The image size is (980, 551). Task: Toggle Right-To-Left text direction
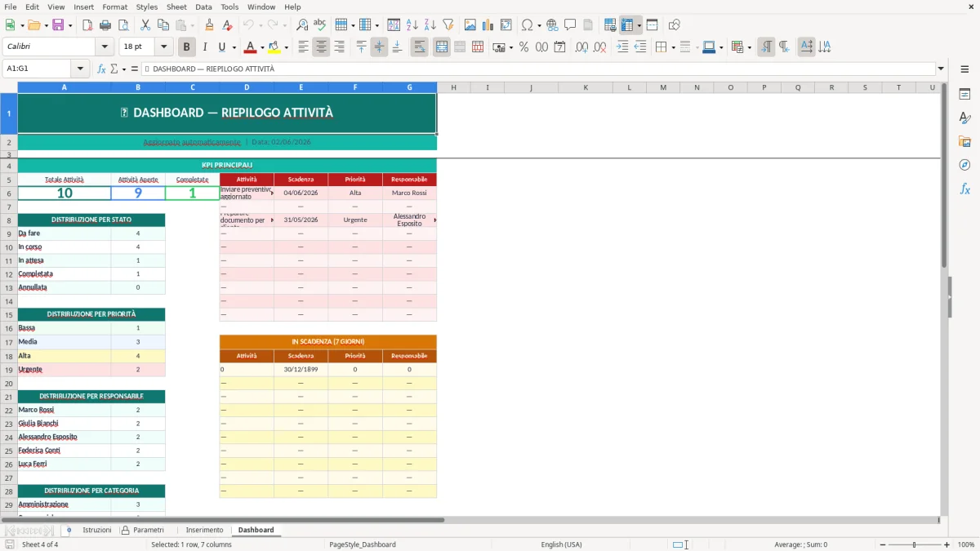[x=784, y=47]
